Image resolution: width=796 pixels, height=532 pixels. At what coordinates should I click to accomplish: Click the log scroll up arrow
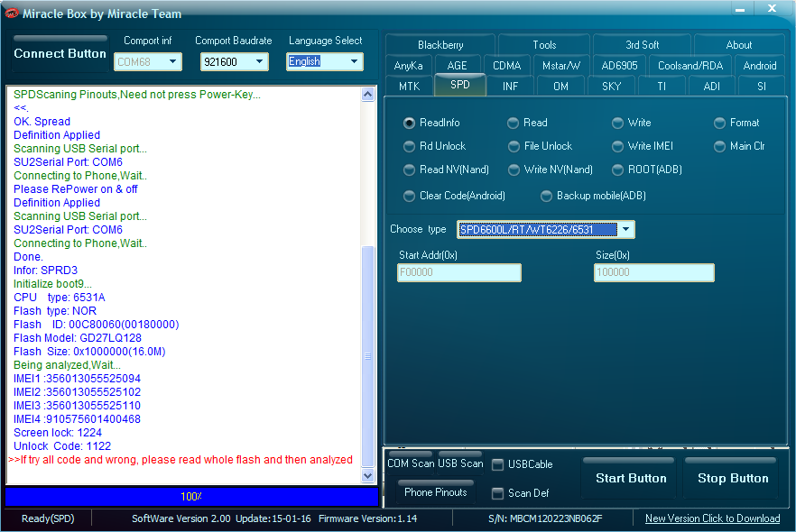point(368,95)
